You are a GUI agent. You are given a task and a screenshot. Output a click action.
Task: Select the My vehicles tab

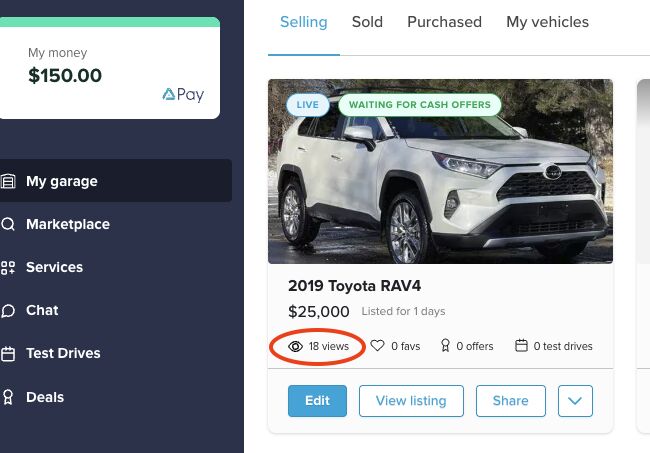pyautogui.click(x=547, y=22)
